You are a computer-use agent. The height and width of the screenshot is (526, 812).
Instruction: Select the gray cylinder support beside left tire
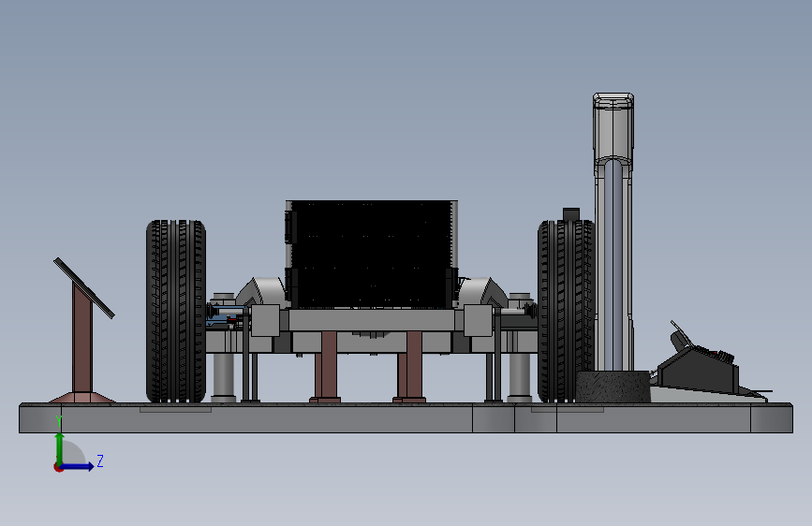click(x=224, y=375)
